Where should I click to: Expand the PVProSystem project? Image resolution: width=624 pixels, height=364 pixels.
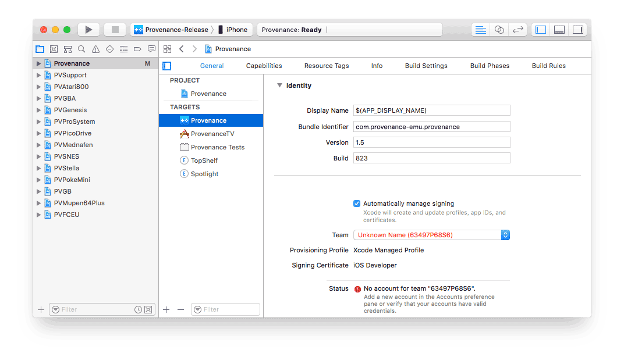point(38,122)
